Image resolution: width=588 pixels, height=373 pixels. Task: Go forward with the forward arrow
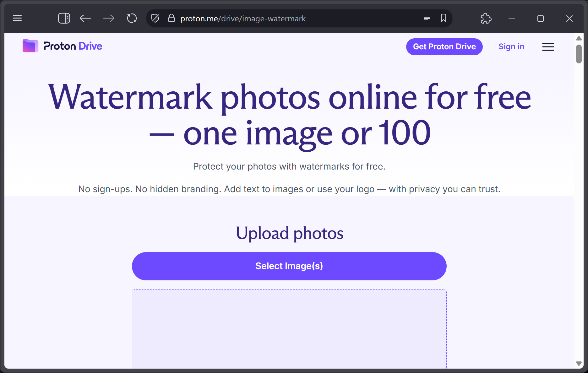tap(109, 18)
